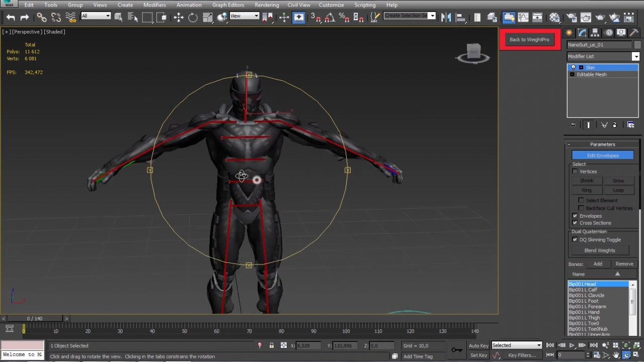Switch to the Hierarchy command panel tab
Viewport: 644px width, 362px height.
tap(595, 33)
